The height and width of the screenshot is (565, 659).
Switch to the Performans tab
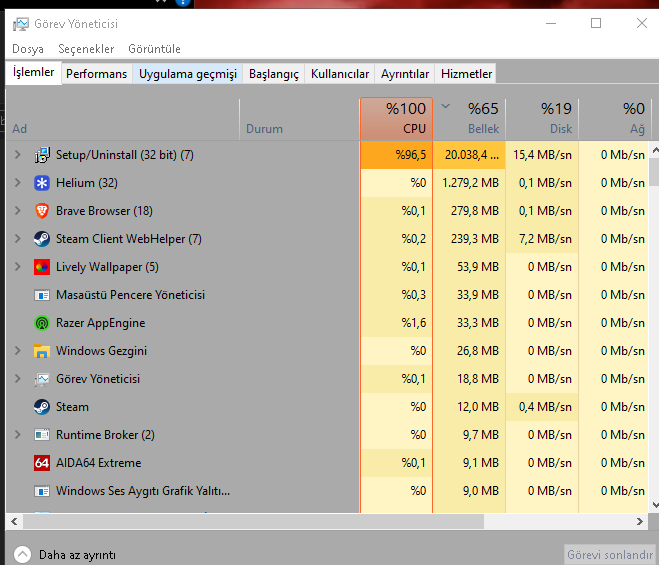[x=97, y=74]
